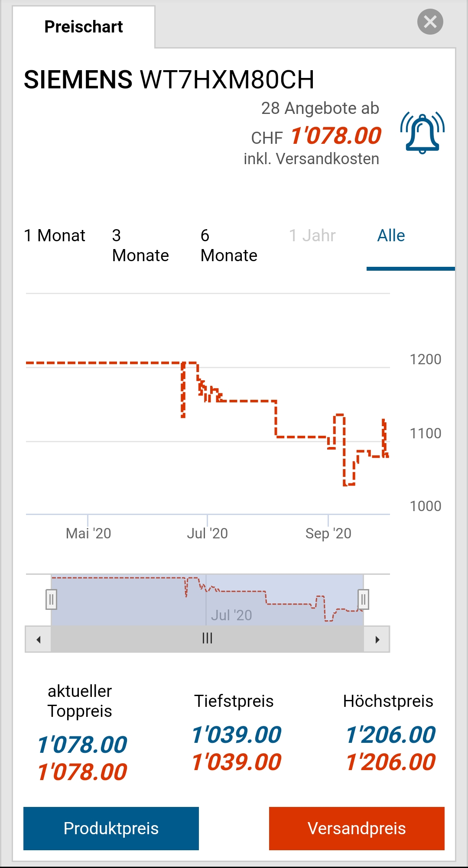Click the 28 Angebote ab text
The image size is (468, 868).
pos(320,108)
